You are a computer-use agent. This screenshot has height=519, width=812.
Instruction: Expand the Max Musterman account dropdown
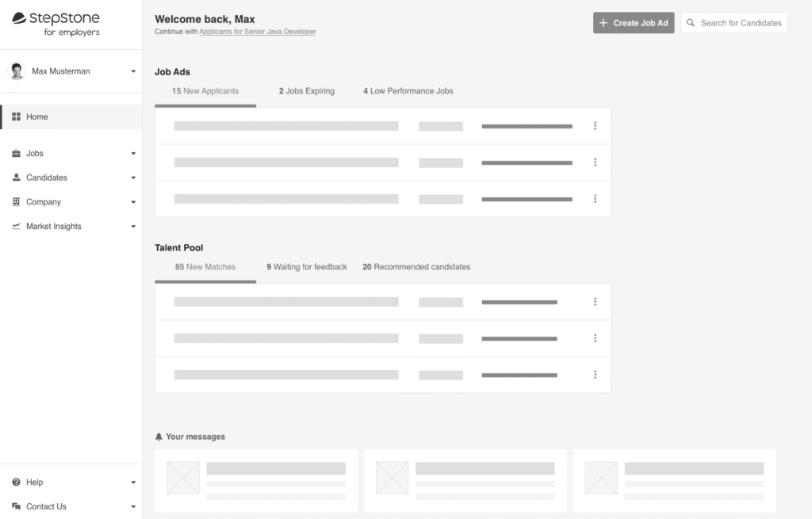coord(133,71)
